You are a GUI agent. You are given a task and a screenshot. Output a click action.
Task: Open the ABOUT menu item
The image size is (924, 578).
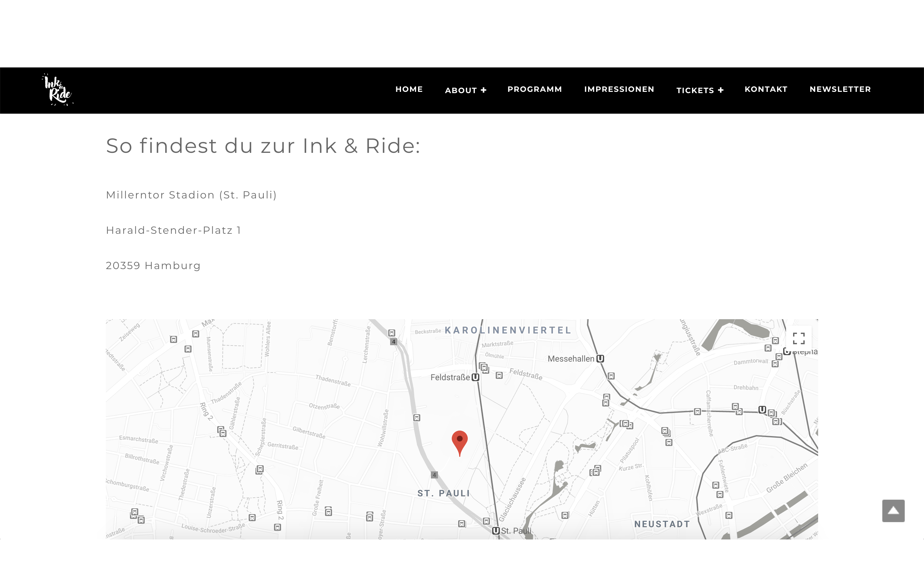coord(461,90)
